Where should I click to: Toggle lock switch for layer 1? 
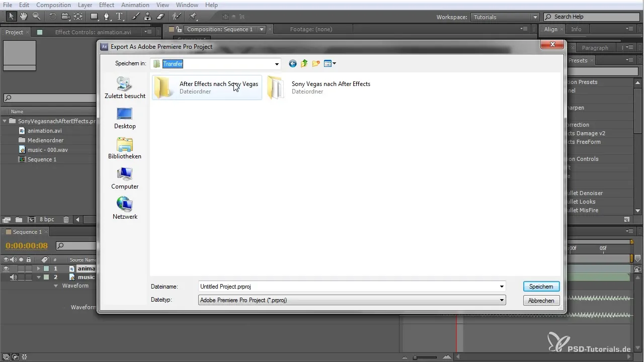click(29, 268)
